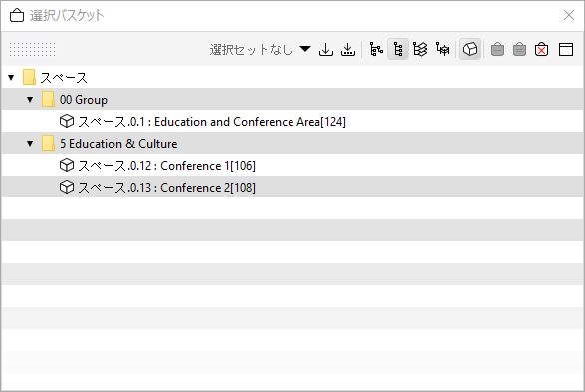585x392 pixels.
Task: Click the first grey basket remove icon
Action: click(497, 49)
